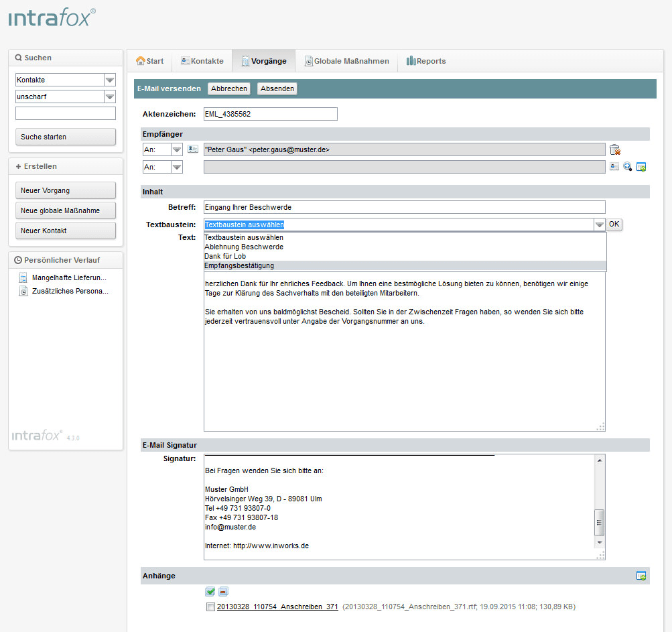Viewport: 672px width, 632px height.
Task: Open the An: dropdown of empty recipient row
Action: tap(177, 167)
